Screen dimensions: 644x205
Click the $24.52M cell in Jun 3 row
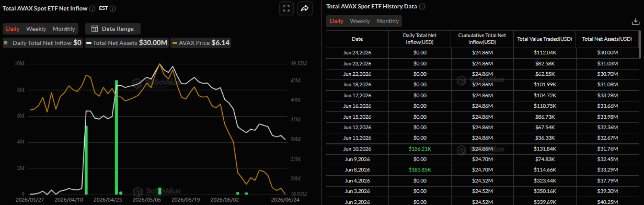[x=482, y=191]
